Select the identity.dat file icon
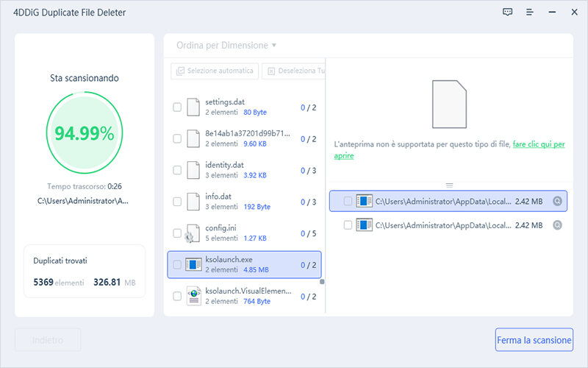Viewport: 588px width, 368px height. point(193,170)
